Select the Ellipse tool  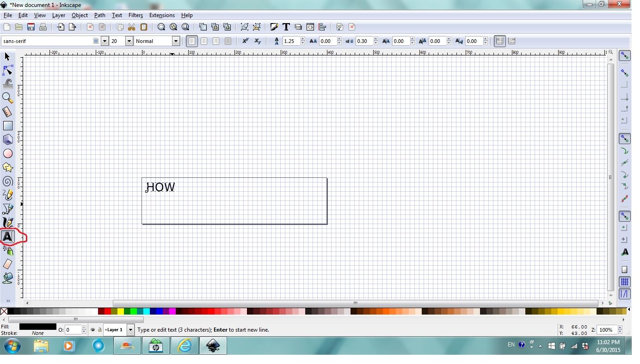point(7,153)
